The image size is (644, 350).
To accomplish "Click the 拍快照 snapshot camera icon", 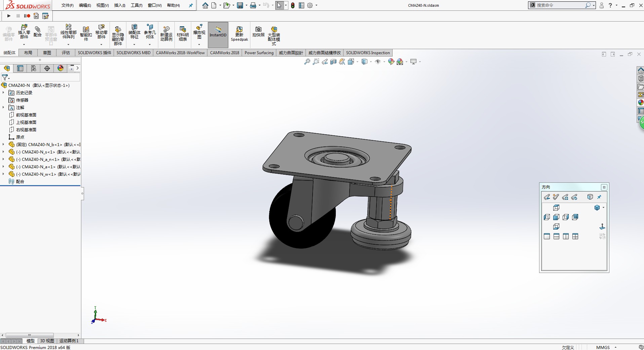I will 258,32.
